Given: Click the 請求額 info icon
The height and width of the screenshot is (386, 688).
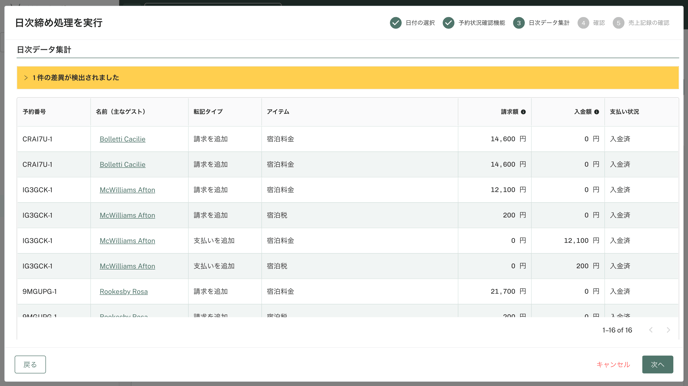Looking at the screenshot, I should 523,112.
